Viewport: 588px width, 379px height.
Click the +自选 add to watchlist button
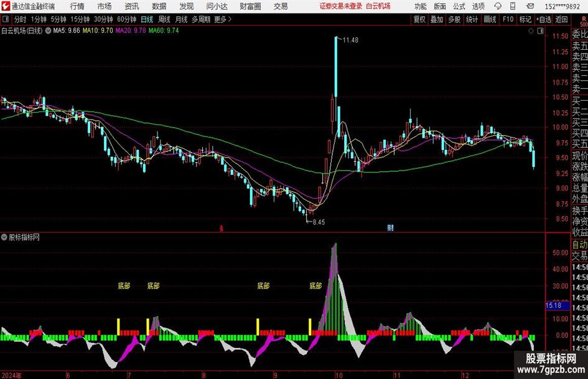(x=543, y=19)
